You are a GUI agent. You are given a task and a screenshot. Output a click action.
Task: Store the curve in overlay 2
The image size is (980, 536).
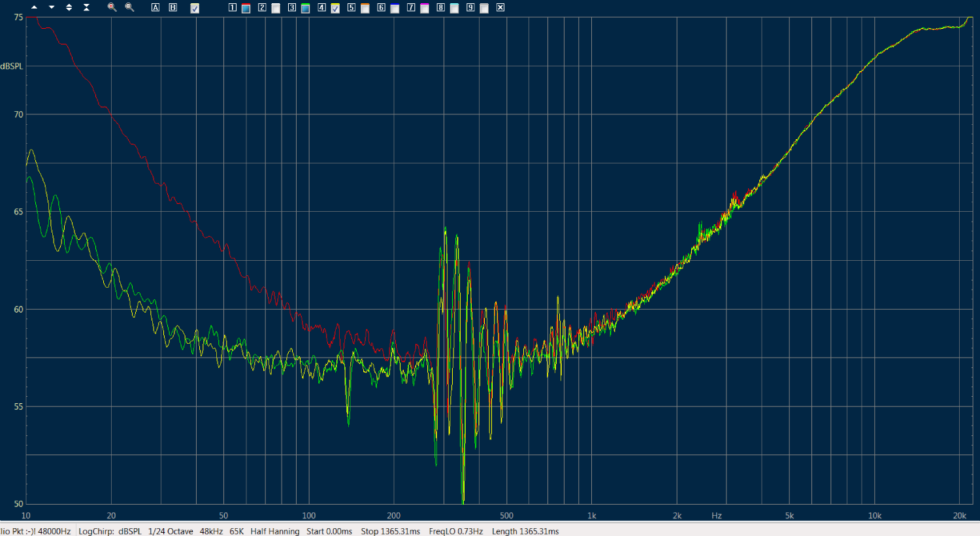coord(262,8)
